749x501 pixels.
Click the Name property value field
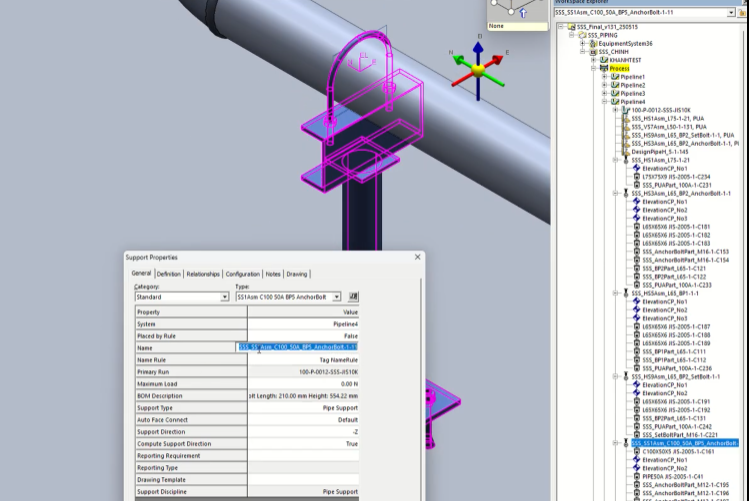(302, 347)
